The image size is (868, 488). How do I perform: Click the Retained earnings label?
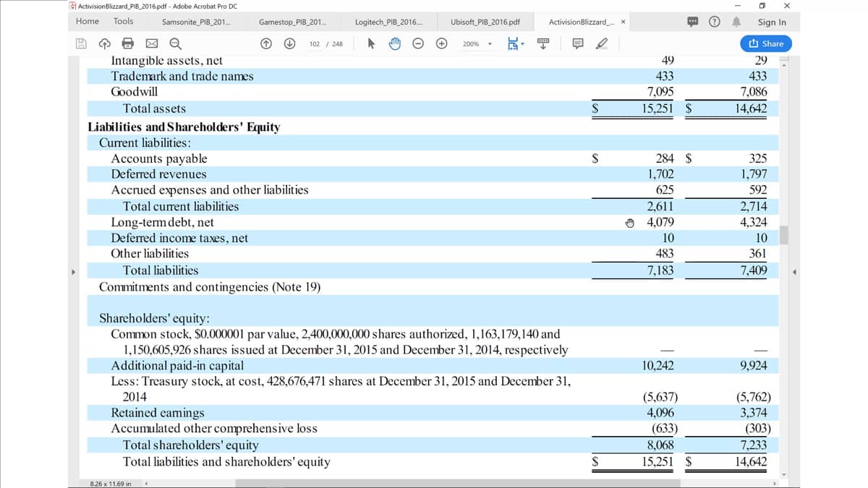(x=157, y=413)
